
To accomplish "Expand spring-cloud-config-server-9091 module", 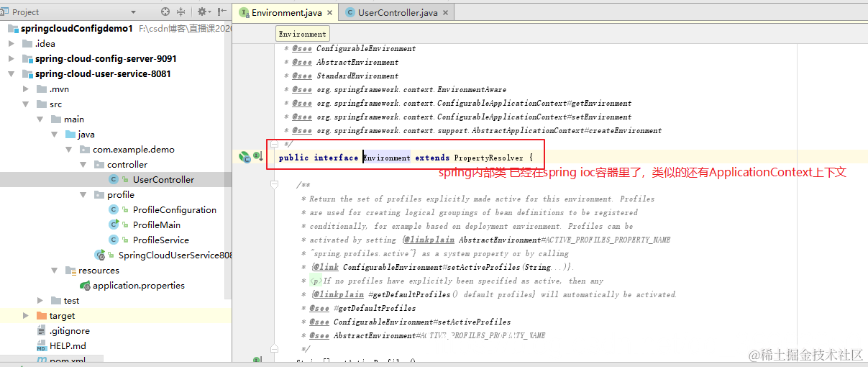I will tap(11, 58).
